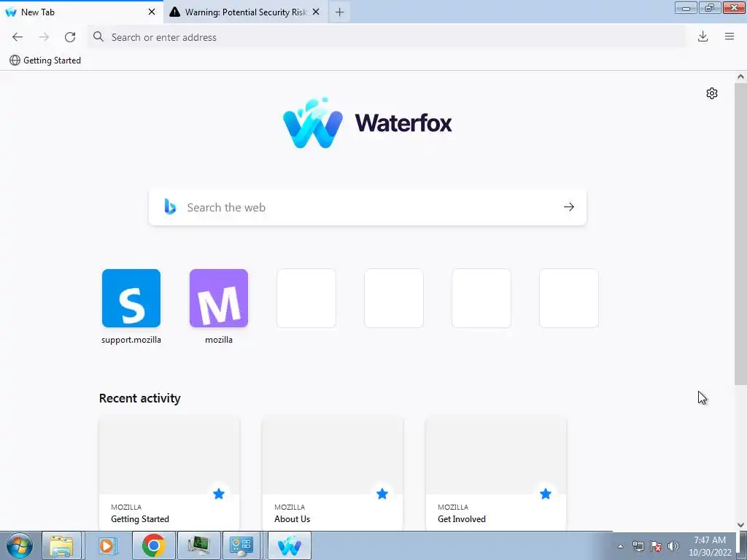This screenshot has height=560, width=747.
Task: Open the About Us activity card
Action: 333,473
